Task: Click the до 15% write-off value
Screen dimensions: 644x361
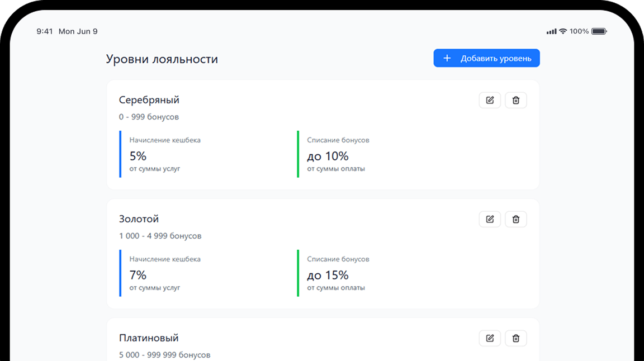Action: [x=328, y=275]
